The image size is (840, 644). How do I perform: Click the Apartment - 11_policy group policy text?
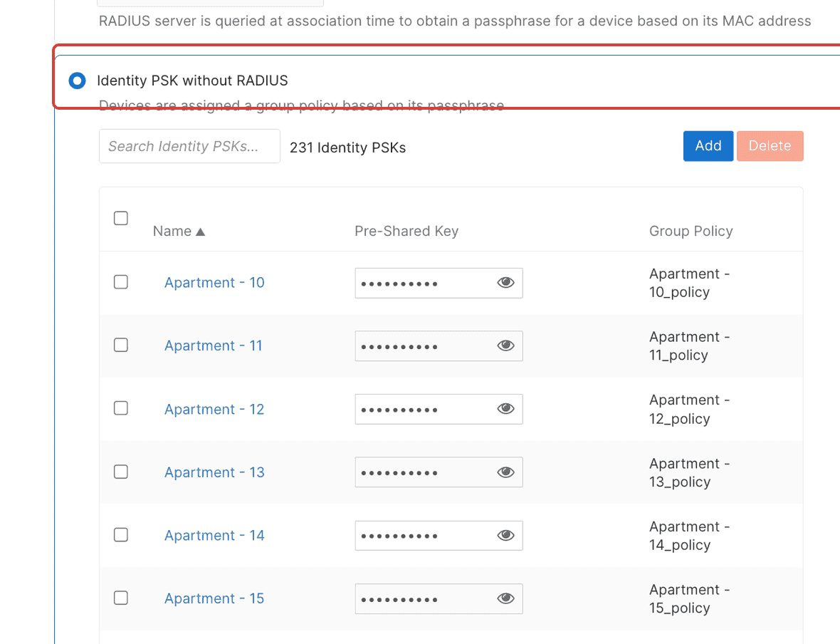pyautogui.click(x=690, y=346)
